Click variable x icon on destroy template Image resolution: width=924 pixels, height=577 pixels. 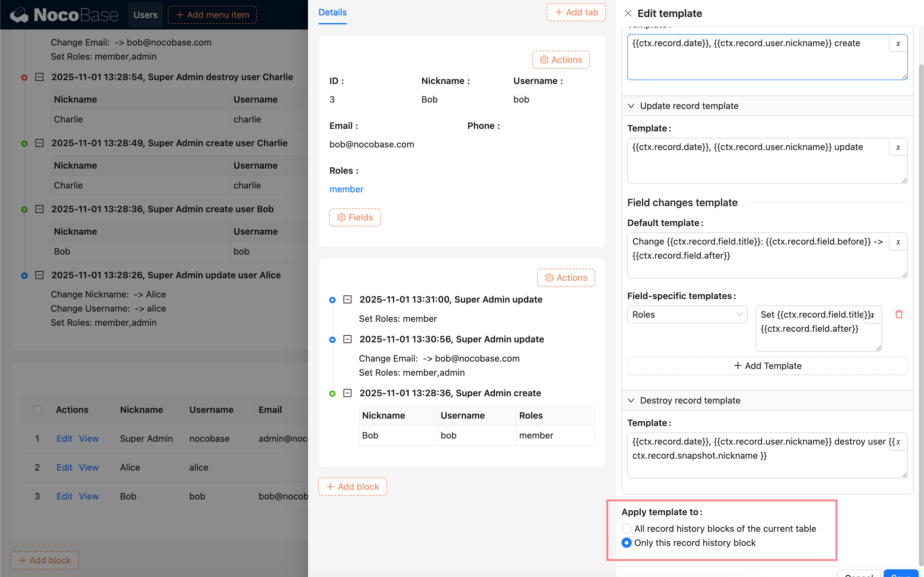pyautogui.click(x=898, y=442)
